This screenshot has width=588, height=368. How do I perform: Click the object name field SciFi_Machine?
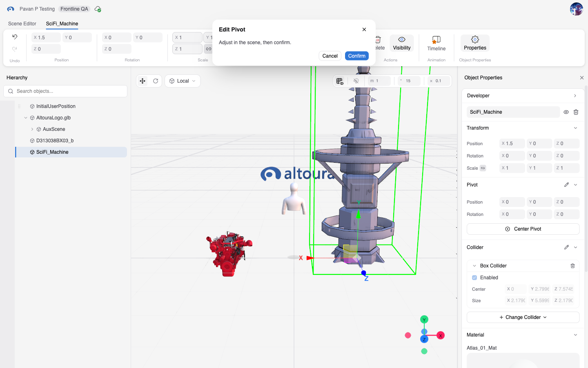tap(513, 112)
